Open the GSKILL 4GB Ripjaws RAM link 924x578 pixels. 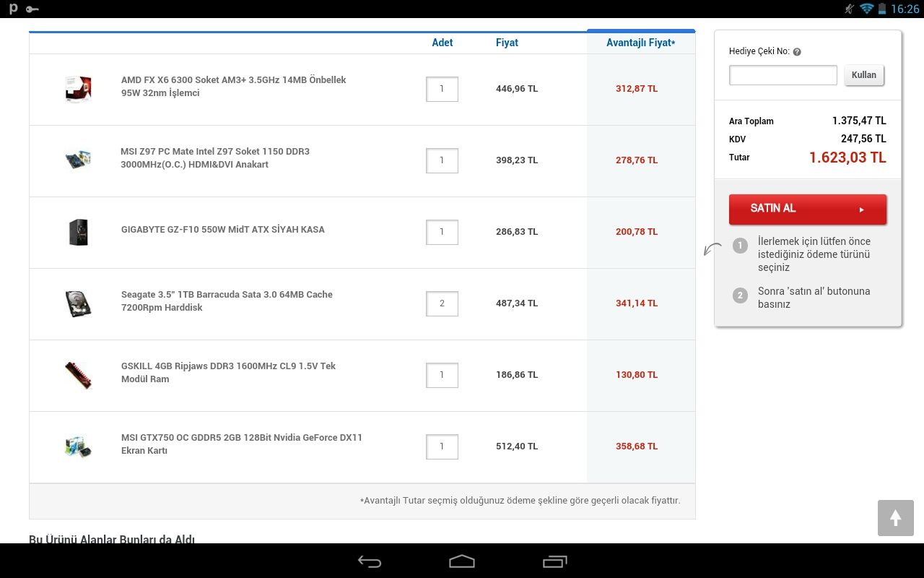[229, 373]
